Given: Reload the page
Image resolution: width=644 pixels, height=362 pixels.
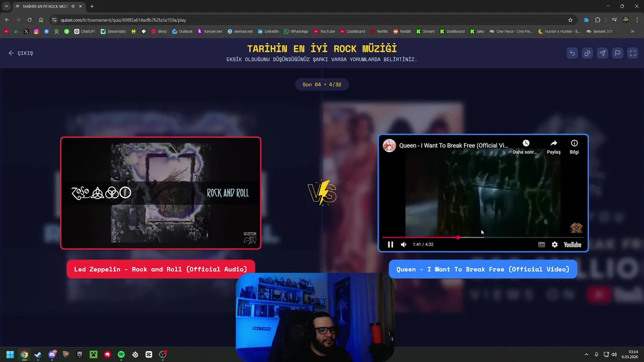Looking at the screenshot, I should 29,20.
